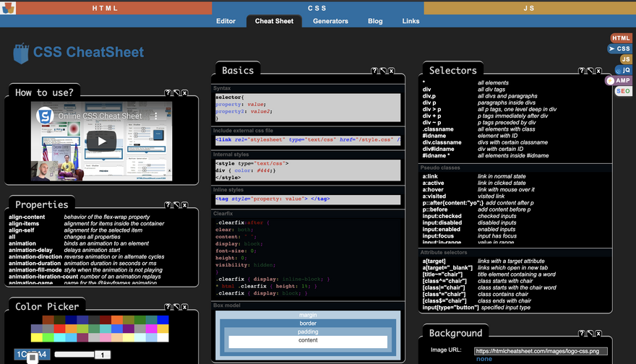Screen dimensions: 636x364
Task: Play the Online CSS Cheat Sheet video
Action: pos(102,141)
